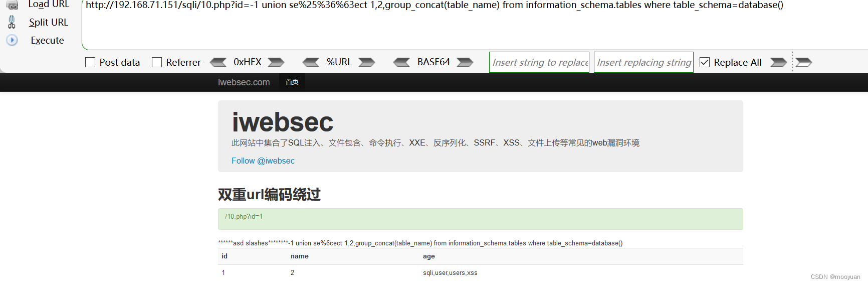Image resolution: width=868 pixels, height=285 pixels.
Task: Click the right arrow beside %URL
Action: click(x=367, y=62)
